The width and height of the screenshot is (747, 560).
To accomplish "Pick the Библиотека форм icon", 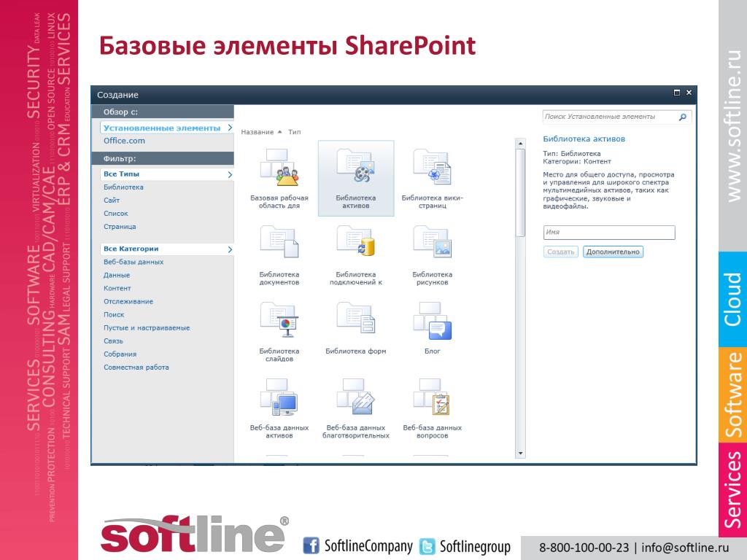I will coord(355,318).
